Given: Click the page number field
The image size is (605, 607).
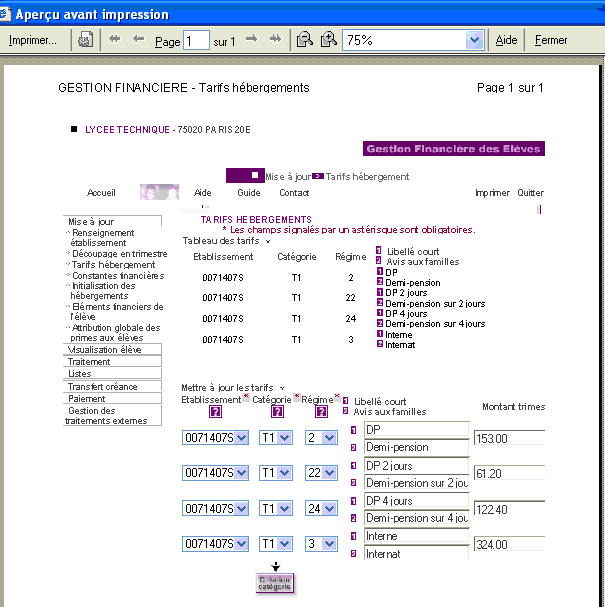Looking at the screenshot, I should point(196,40).
